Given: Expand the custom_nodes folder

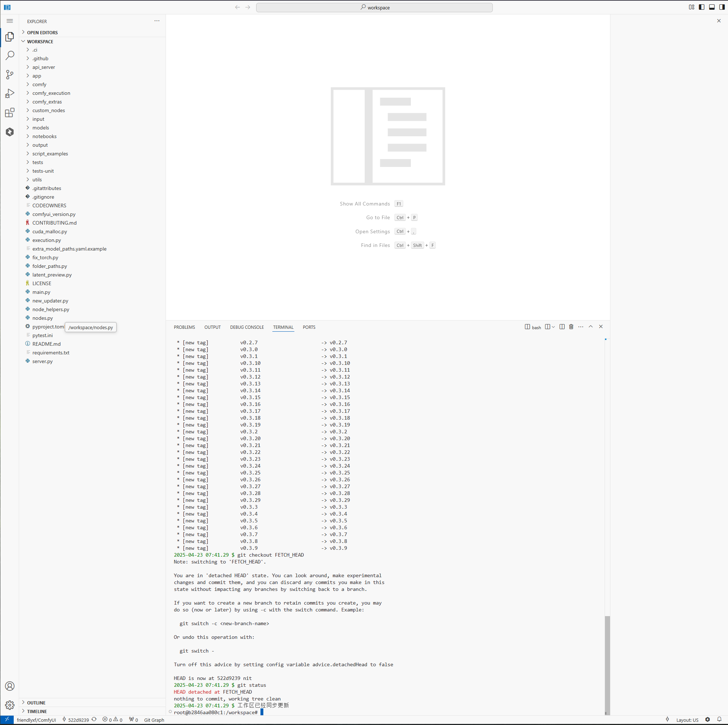Looking at the screenshot, I should (48, 110).
